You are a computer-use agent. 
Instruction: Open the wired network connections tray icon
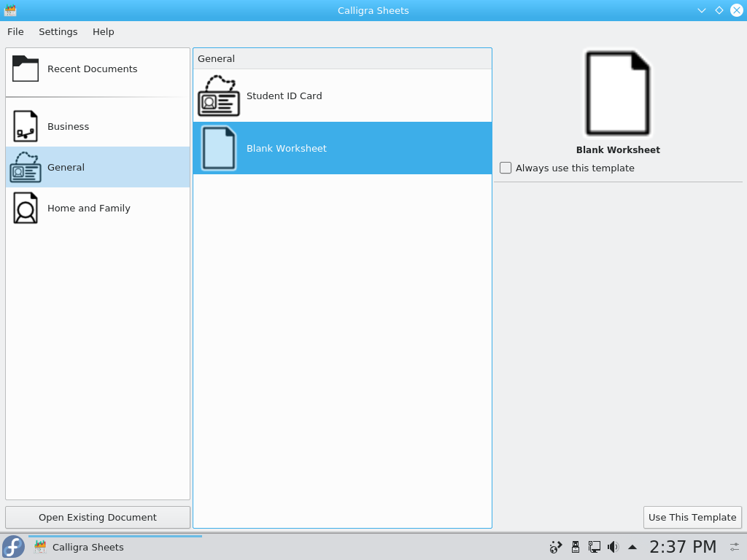[x=594, y=547]
